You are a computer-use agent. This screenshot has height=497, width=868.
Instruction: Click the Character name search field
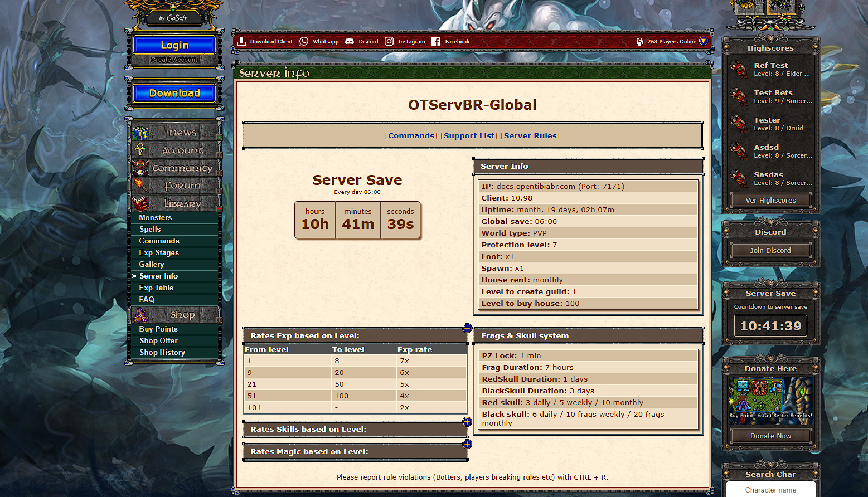pos(770,490)
